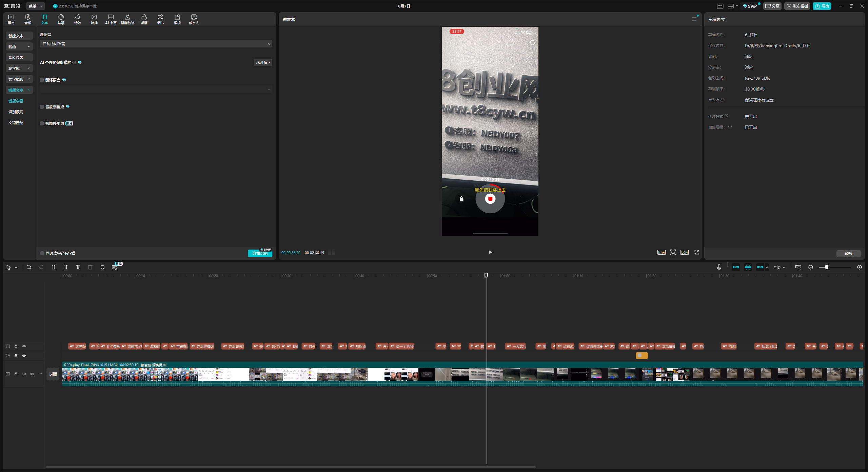Expand the preview-axis dropdown arrow
The width and height of the screenshot is (868, 472).
[x=784, y=267]
